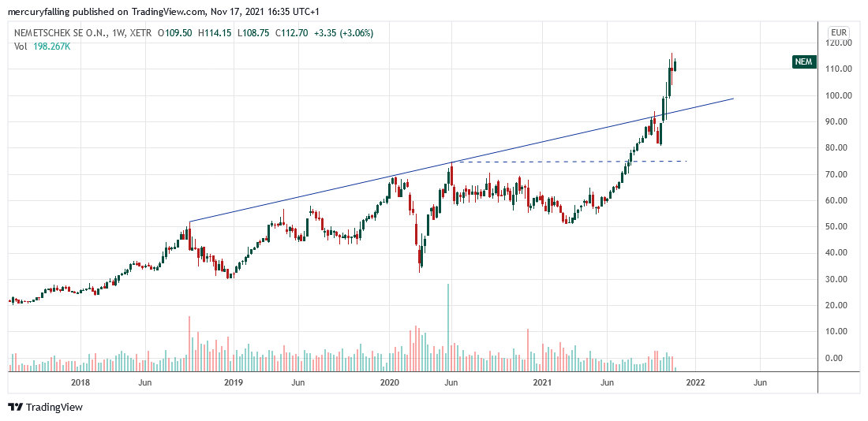The image size is (868, 421).
Task: Click the 2018 label on time axis
Action: pos(80,383)
